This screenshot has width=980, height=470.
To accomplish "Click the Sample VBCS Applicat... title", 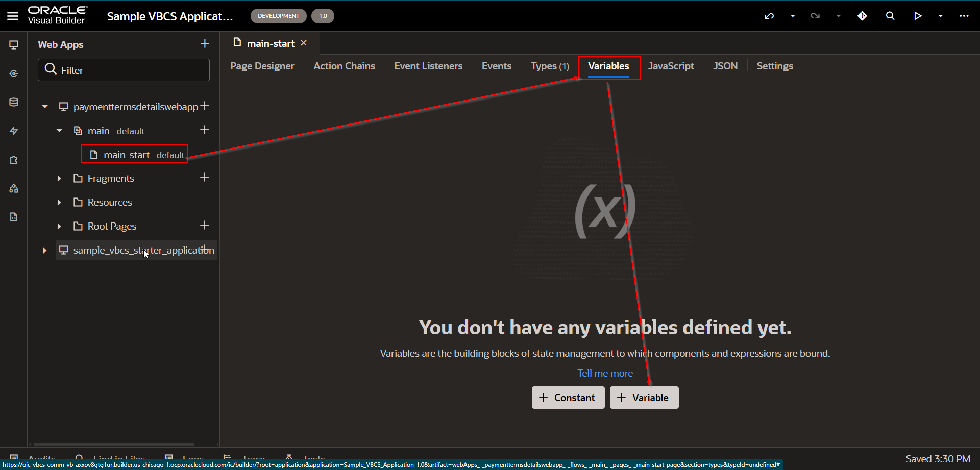I will (x=170, y=16).
